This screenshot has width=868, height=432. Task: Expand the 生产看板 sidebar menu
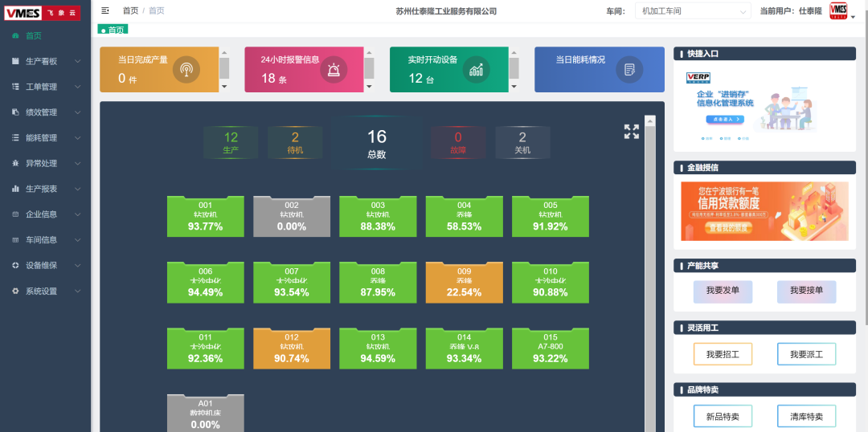[x=45, y=61]
